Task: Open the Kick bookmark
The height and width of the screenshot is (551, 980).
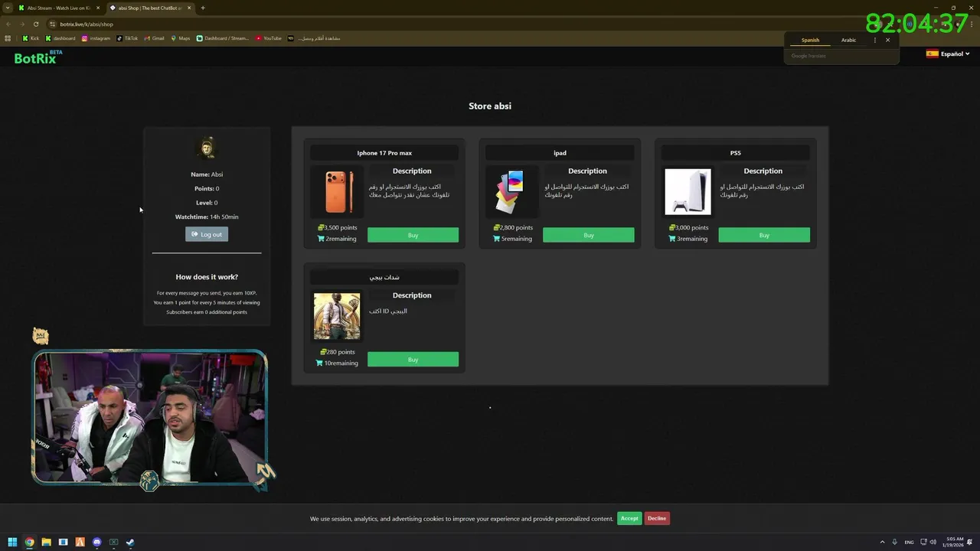Action: [x=31, y=38]
